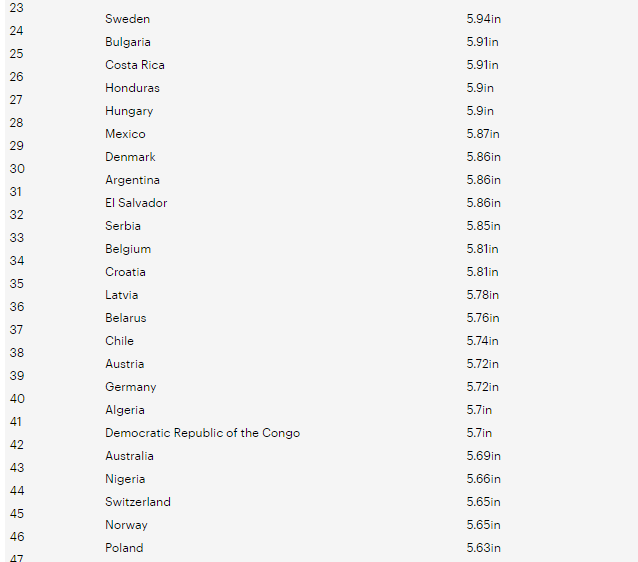Click the Bulgaria row label

pyautogui.click(x=128, y=42)
